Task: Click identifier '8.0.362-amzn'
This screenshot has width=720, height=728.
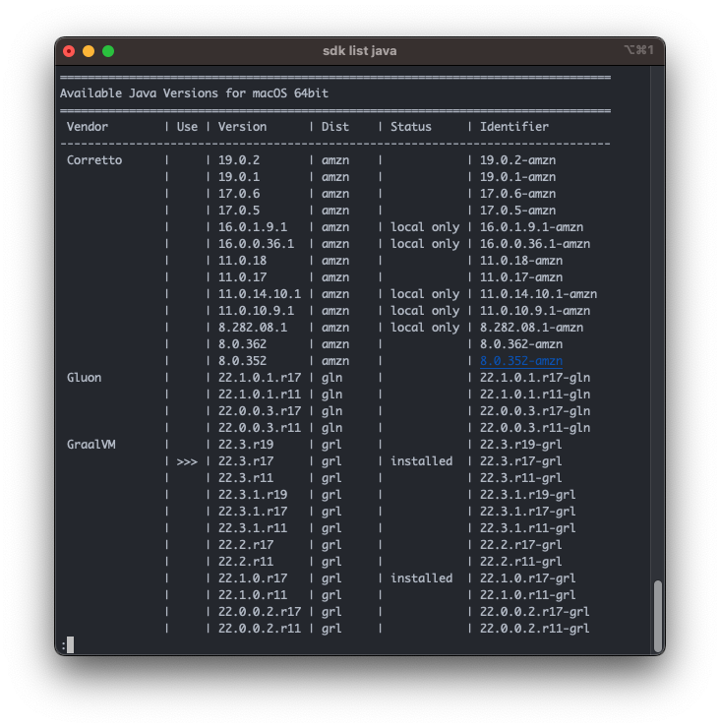Action: [521, 344]
